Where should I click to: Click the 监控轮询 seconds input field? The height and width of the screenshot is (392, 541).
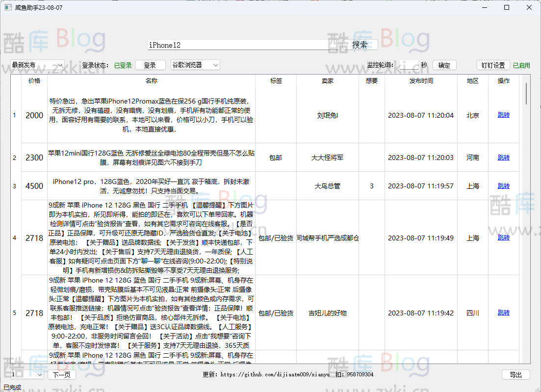pos(410,64)
